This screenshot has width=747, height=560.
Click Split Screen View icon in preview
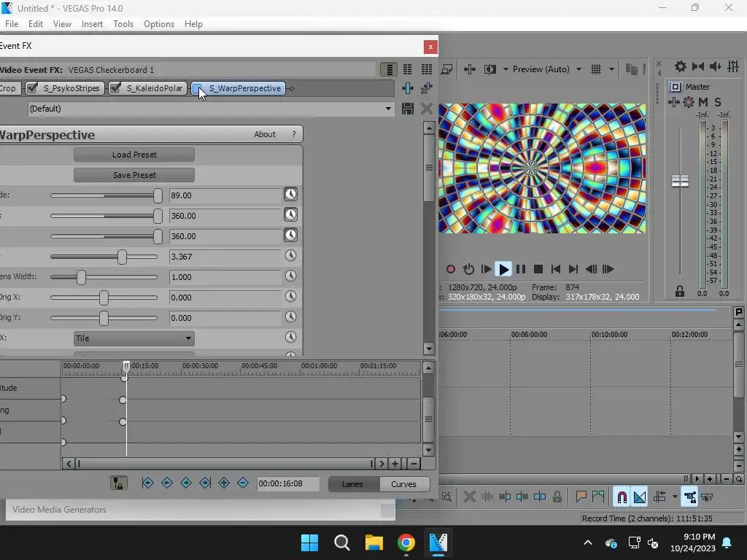coord(489,69)
